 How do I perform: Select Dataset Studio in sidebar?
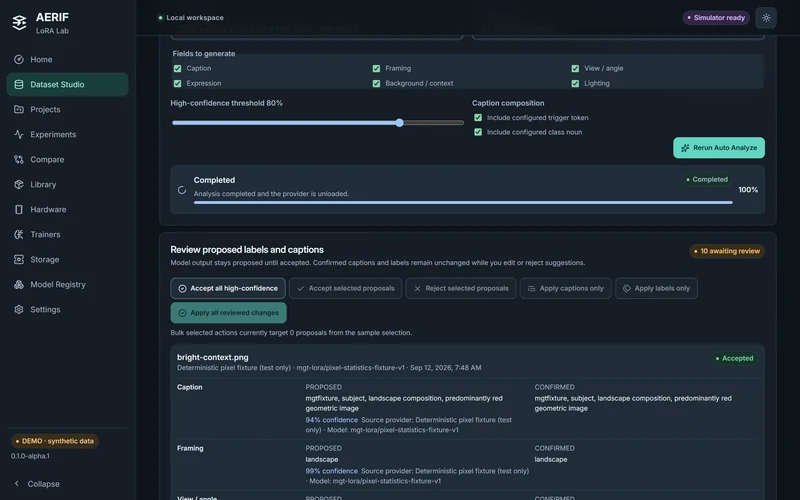coord(67,85)
